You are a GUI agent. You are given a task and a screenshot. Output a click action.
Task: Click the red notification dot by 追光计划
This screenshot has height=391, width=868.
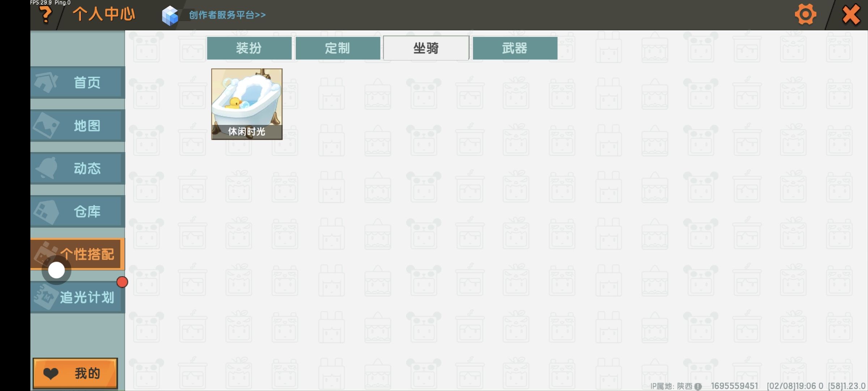(x=122, y=282)
